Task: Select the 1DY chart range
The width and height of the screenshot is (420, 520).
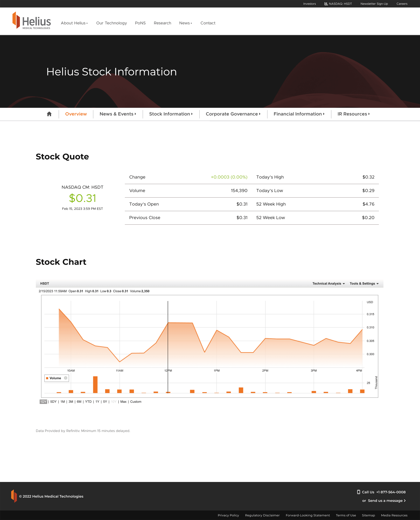Action: [x=43, y=402]
